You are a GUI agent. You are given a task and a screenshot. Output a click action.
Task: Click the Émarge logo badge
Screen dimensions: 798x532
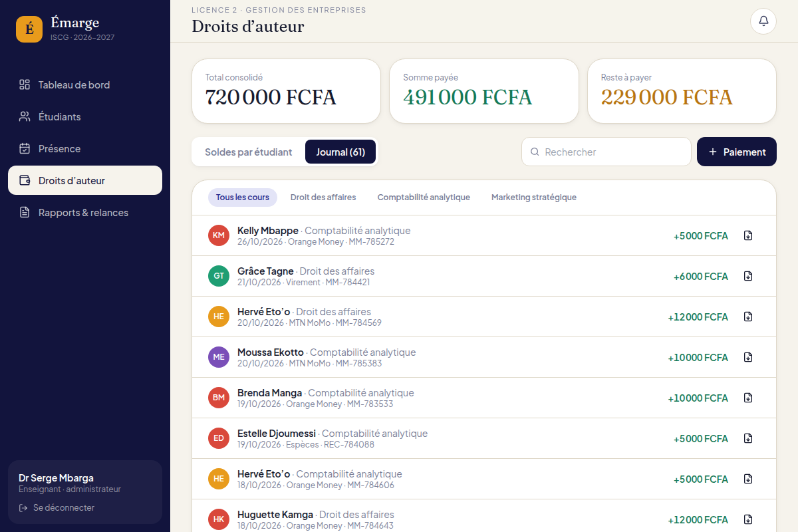tap(29, 29)
